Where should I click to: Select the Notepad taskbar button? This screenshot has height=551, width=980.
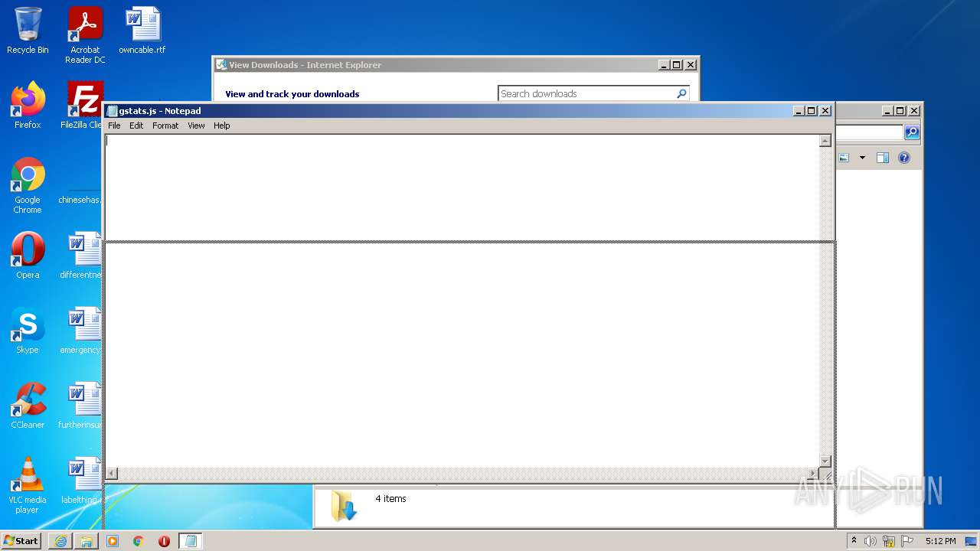[191, 541]
